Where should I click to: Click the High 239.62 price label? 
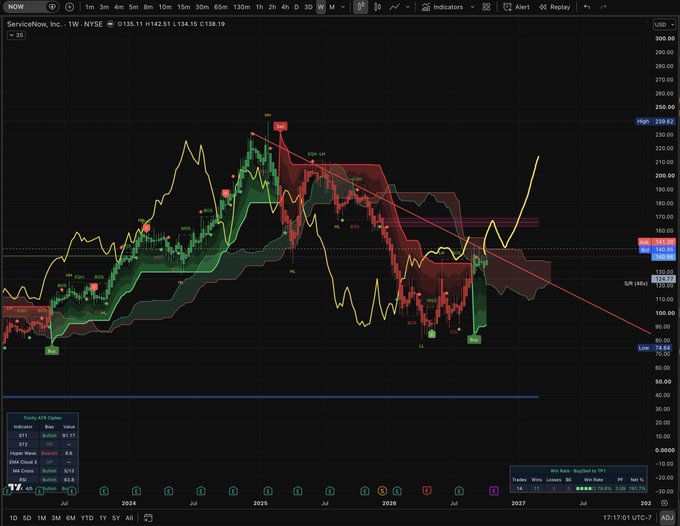(656, 121)
